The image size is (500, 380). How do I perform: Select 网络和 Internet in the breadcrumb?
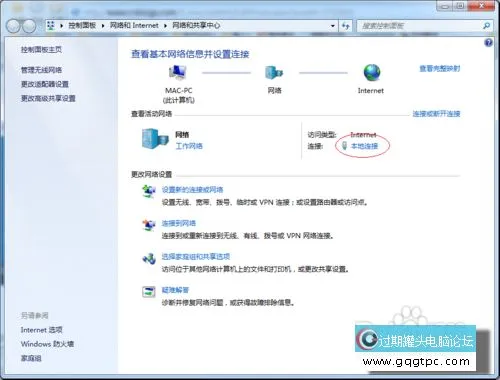coord(134,25)
